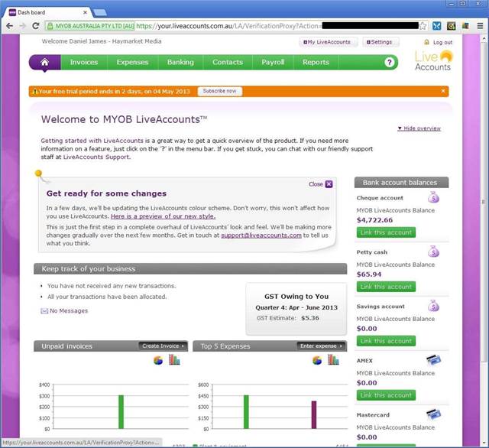Open the Invoices menu

click(x=84, y=62)
